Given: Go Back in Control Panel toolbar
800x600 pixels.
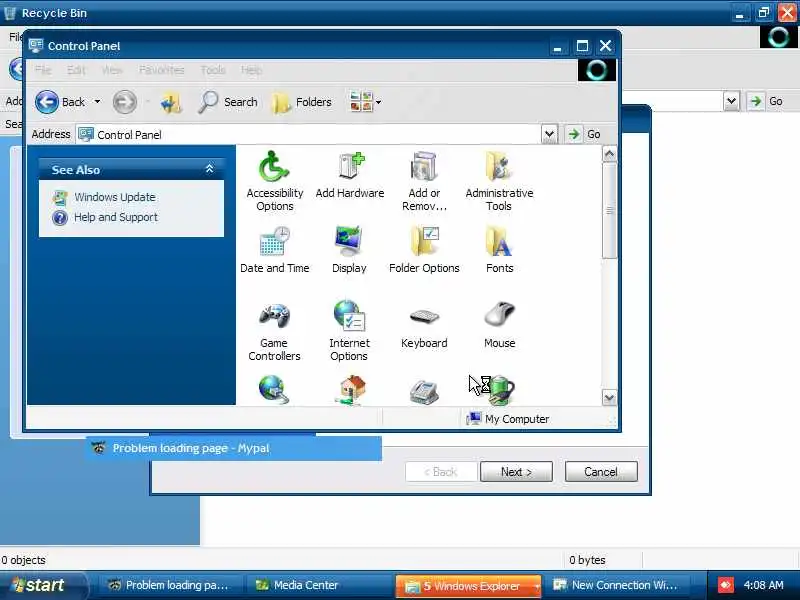Looking at the screenshot, I should (60, 102).
